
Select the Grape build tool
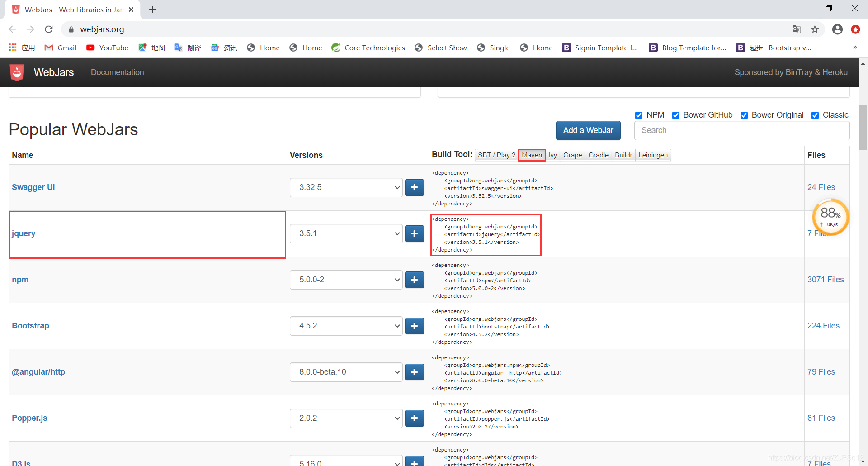click(x=572, y=155)
